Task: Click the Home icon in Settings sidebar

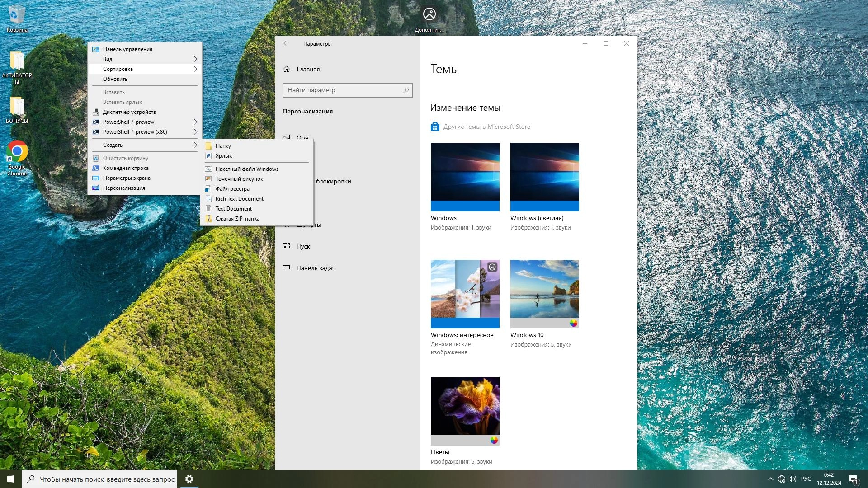Action: (x=287, y=69)
